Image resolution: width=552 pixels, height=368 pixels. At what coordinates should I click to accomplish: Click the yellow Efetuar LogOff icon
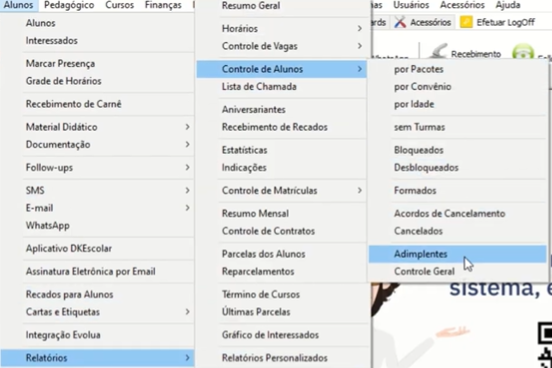[466, 22]
